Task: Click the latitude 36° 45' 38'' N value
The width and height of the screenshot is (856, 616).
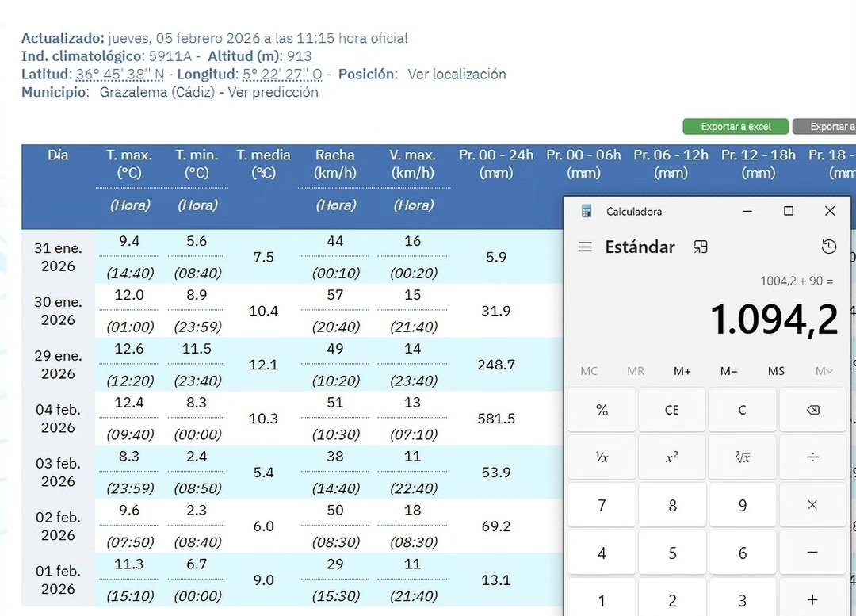Action: (x=120, y=75)
